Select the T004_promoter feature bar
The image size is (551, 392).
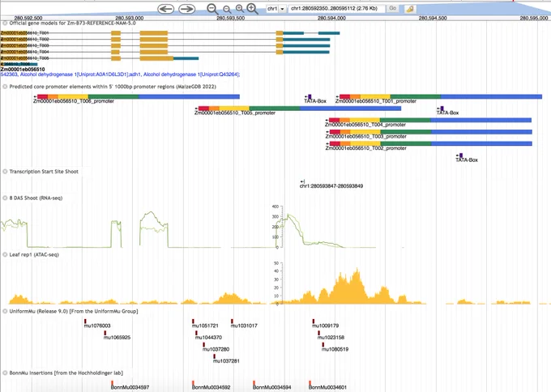(430, 120)
